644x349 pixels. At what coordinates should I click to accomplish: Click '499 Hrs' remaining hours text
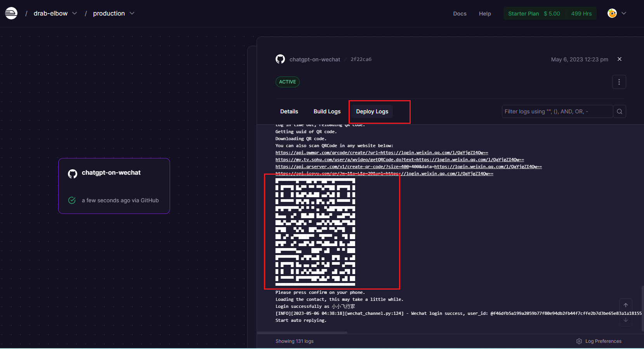(x=581, y=14)
